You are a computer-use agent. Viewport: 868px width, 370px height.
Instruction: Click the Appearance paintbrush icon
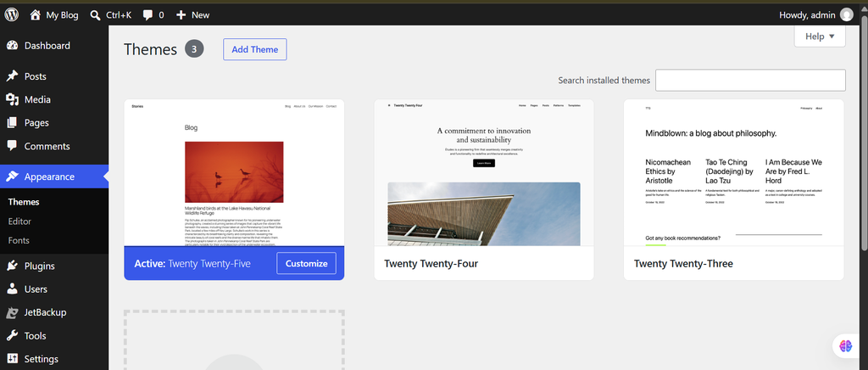(x=12, y=177)
